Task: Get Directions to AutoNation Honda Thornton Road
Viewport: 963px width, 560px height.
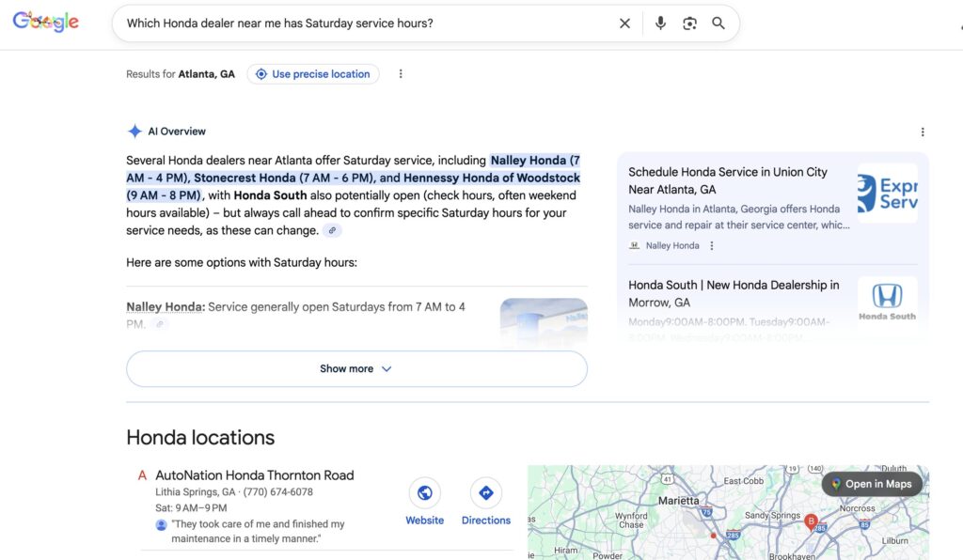Action: (486, 492)
